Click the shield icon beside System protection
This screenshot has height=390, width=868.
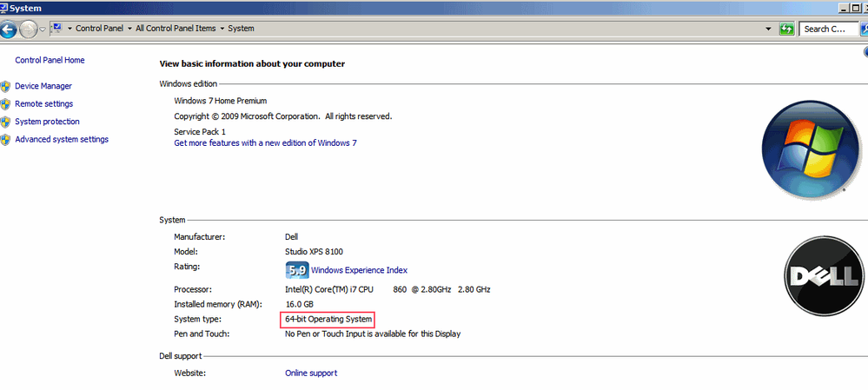5,122
